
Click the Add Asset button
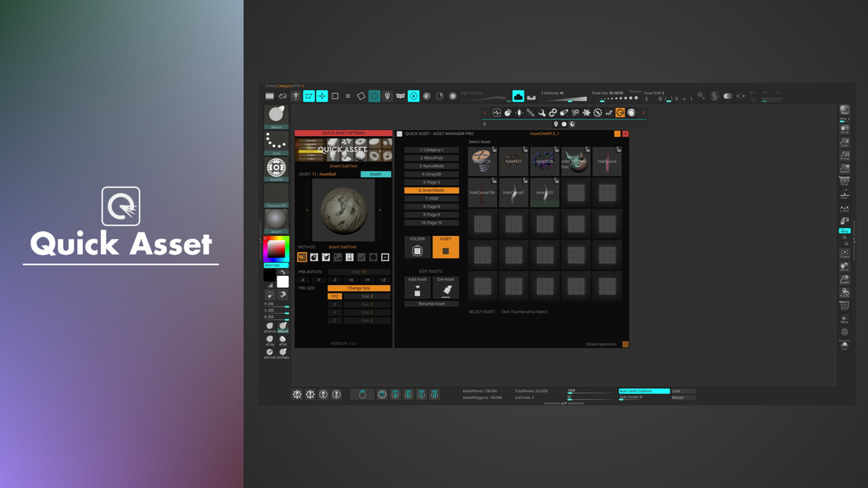[x=417, y=287]
